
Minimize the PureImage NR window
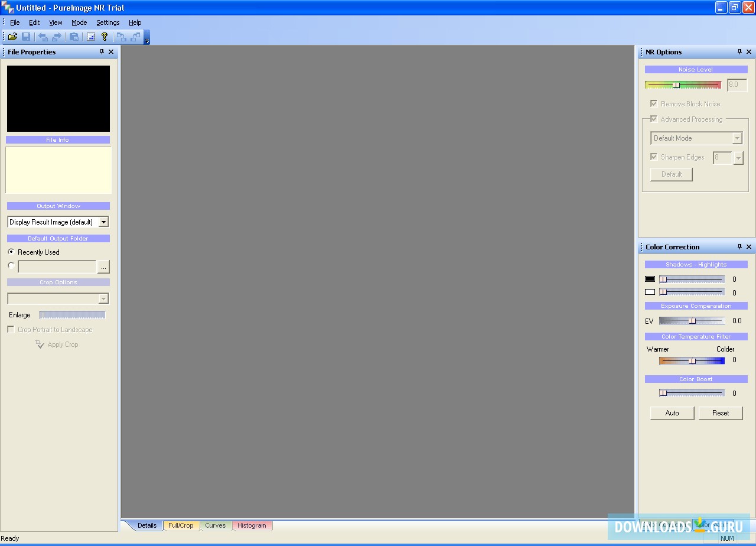tap(721, 8)
